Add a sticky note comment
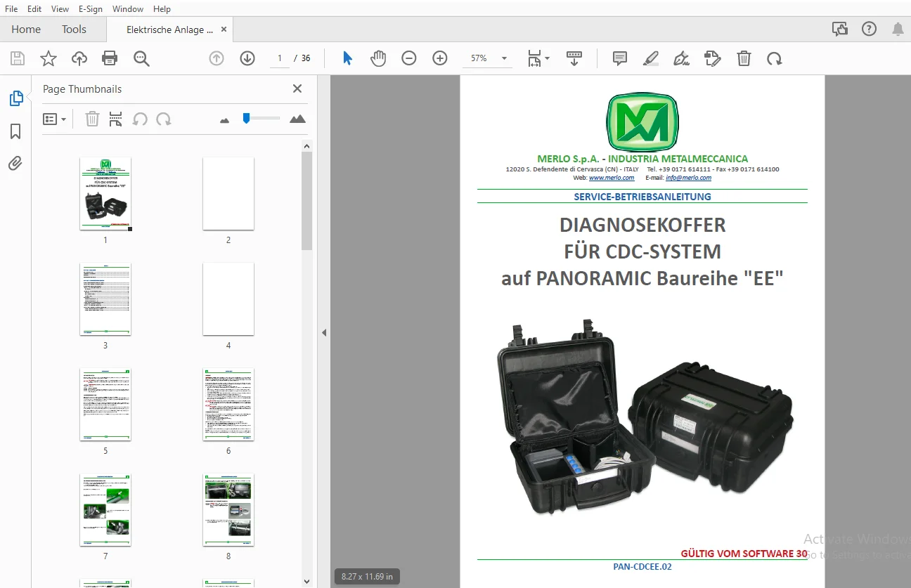Screen dimensions: 911x588 [619, 58]
